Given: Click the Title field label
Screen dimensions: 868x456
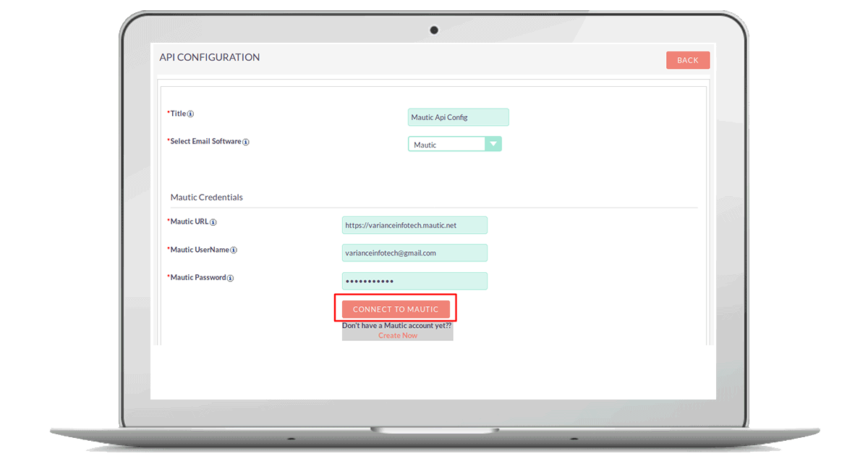Looking at the screenshot, I should tap(178, 114).
